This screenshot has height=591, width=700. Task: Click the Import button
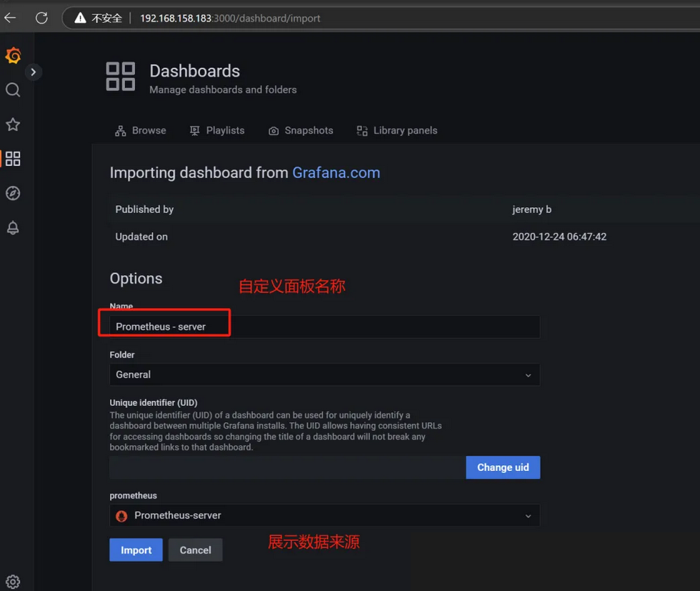click(x=136, y=550)
